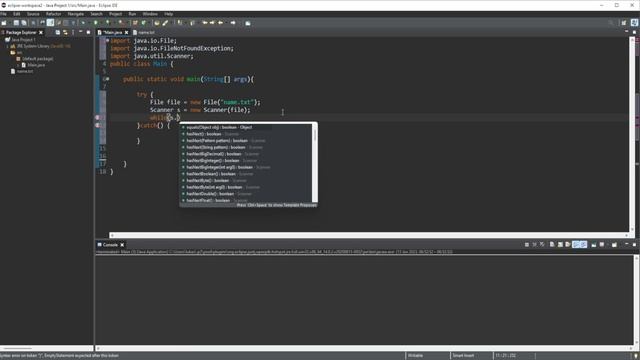The image size is (640, 360).
Task: Click the error marker beside the catch line
Action: coord(97,125)
